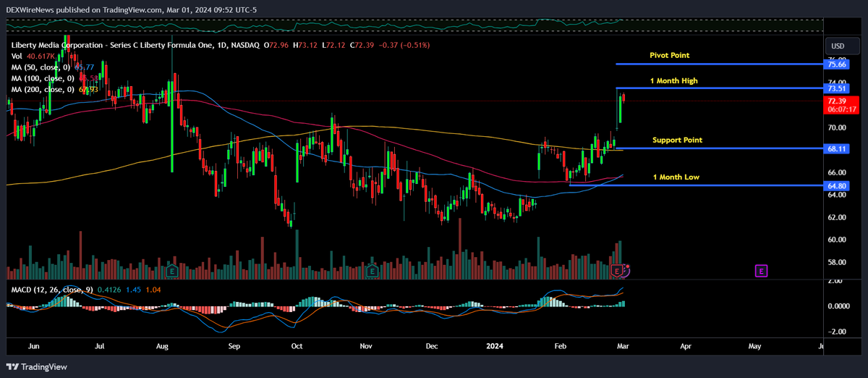Click the 68.11 support price label
Viewport: 868px width, 378px height.
pos(838,148)
